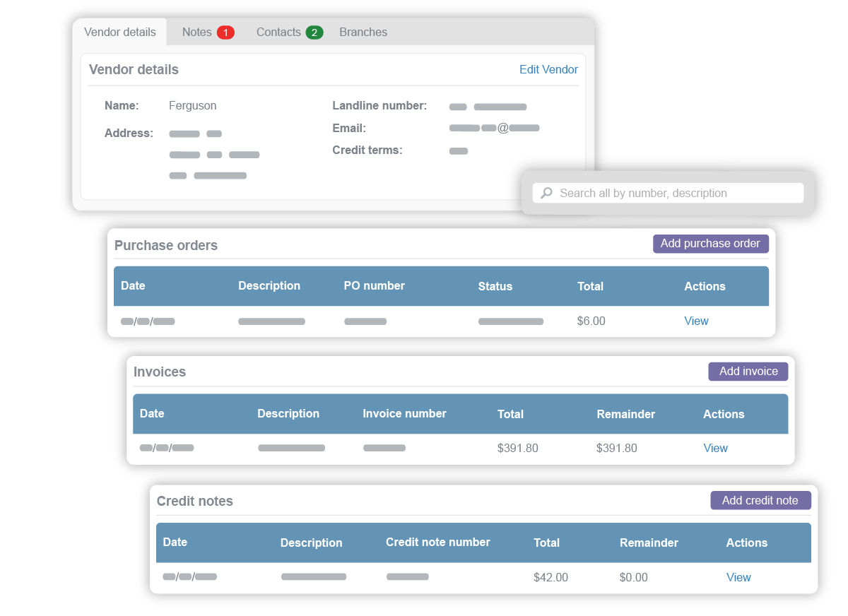View the $42.00 credit note

coord(738,577)
